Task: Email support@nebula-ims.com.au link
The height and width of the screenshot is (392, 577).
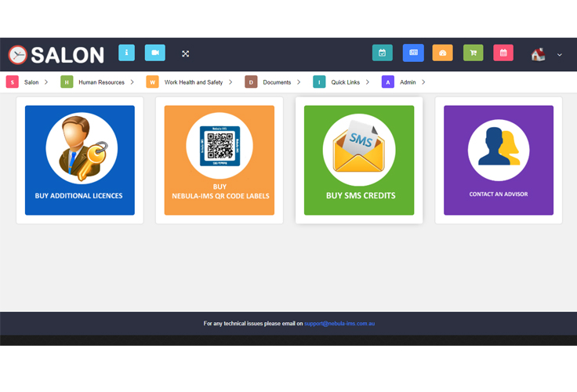Action: [x=339, y=324]
